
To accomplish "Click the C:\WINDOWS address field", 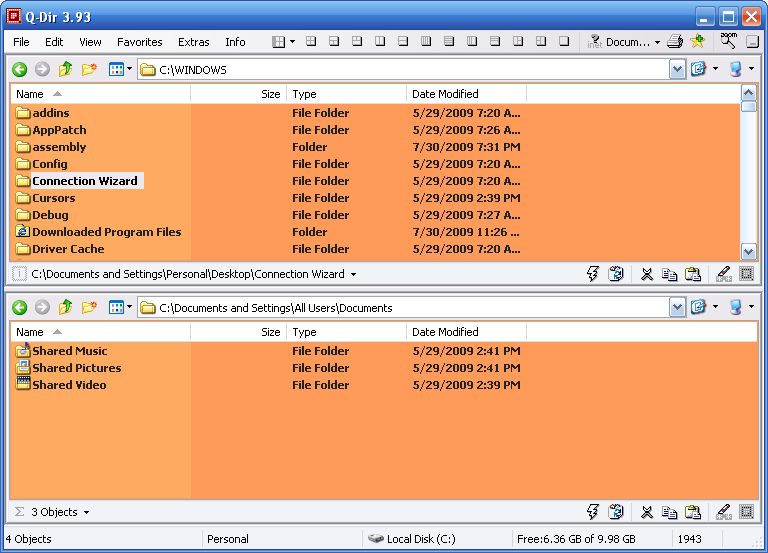I will click(403, 70).
